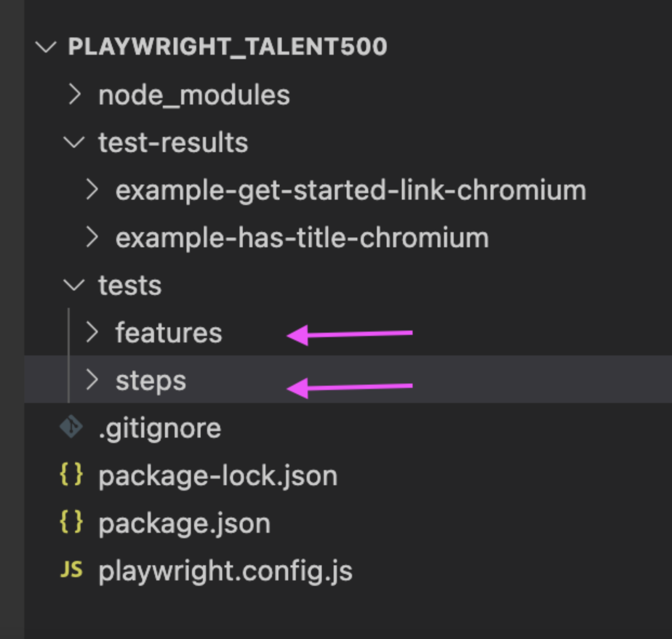
Task: Expand the example-has-title-chromium folder
Action: point(93,237)
